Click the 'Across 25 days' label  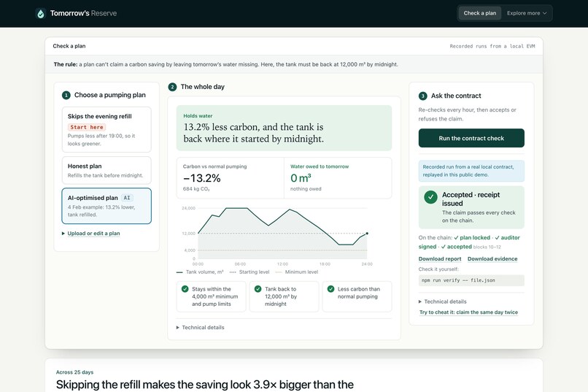[x=74, y=372]
